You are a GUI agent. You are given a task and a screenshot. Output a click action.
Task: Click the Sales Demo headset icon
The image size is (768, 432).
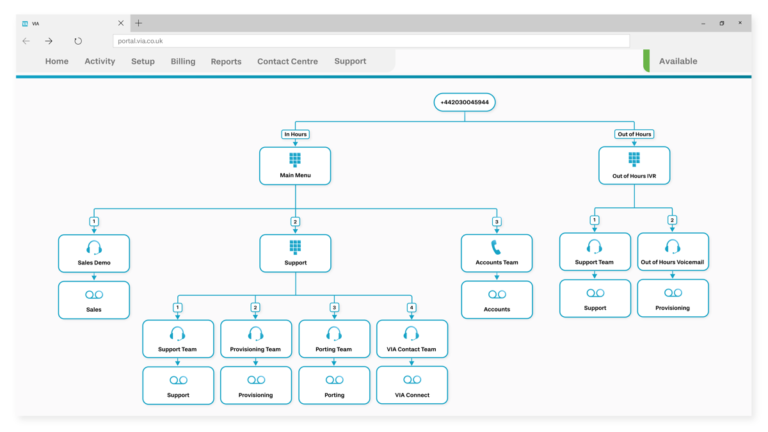click(x=94, y=247)
